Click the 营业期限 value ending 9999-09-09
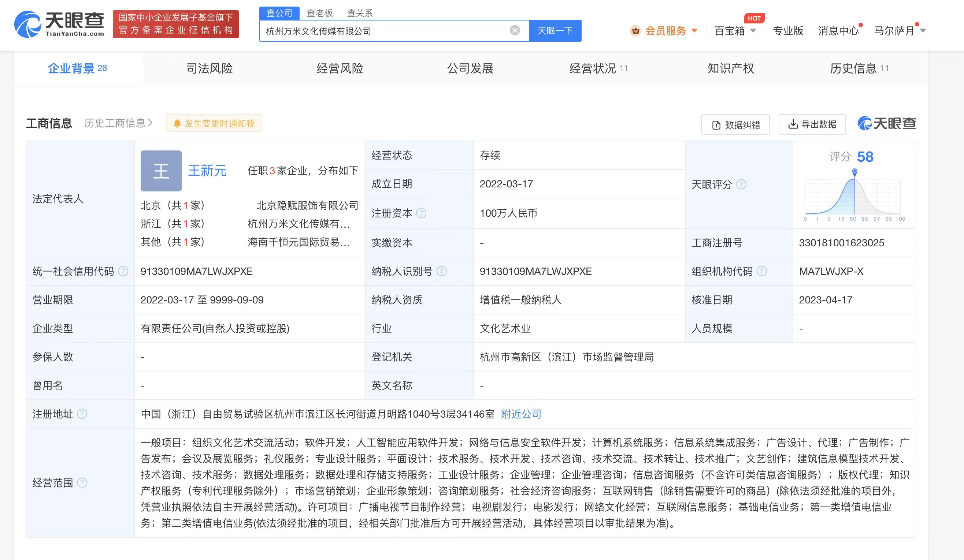 point(202,300)
